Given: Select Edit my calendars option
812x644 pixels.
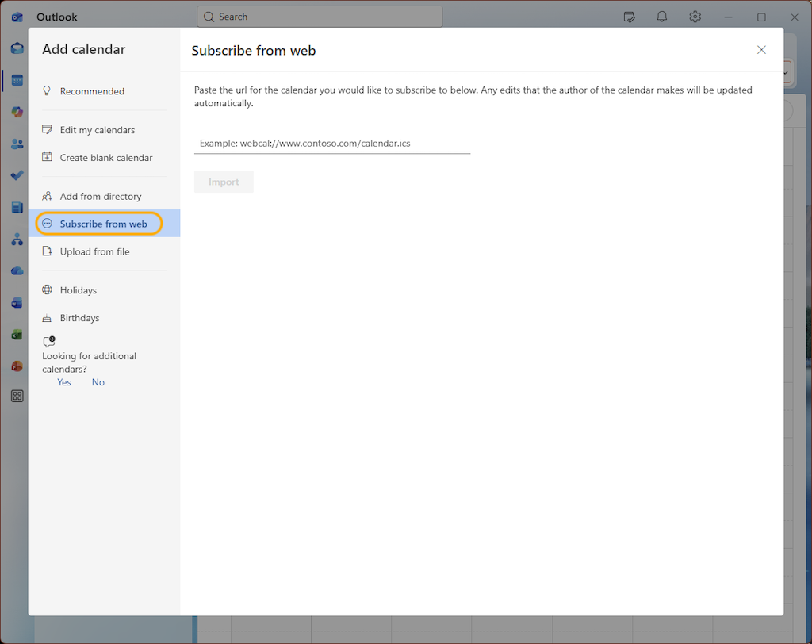Looking at the screenshot, I should click(98, 130).
